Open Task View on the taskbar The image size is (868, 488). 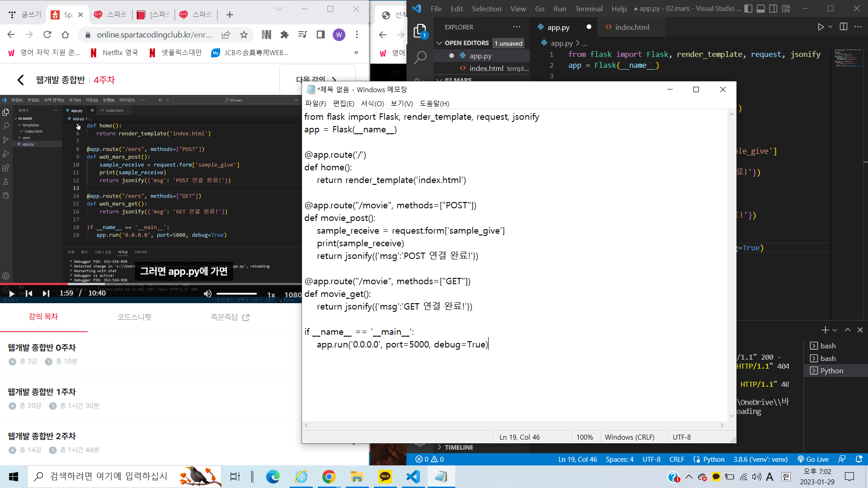click(235, 477)
